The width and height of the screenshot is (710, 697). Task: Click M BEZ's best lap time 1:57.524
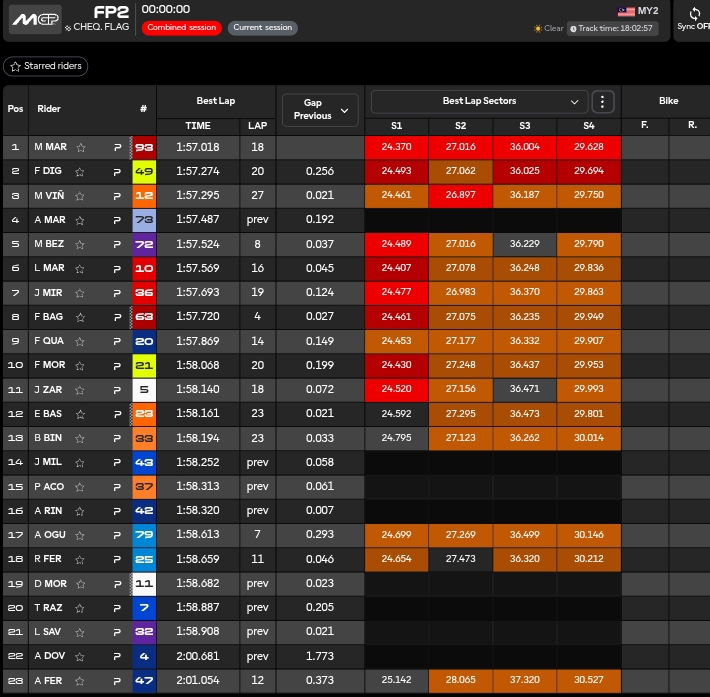pyautogui.click(x=198, y=244)
